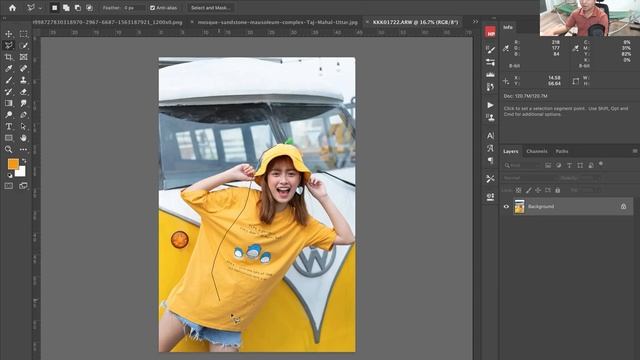The width and height of the screenshot is (640, 360).
Task: Expand hidden document tabs double-arrow
Action: click(476, 22)
